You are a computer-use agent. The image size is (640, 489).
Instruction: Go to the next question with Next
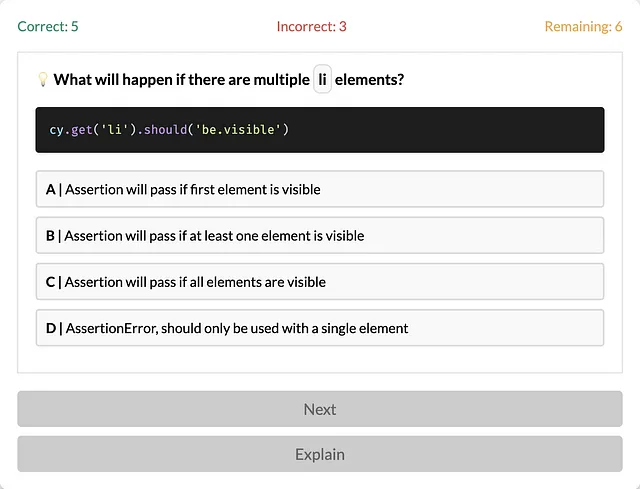[320, 409]
